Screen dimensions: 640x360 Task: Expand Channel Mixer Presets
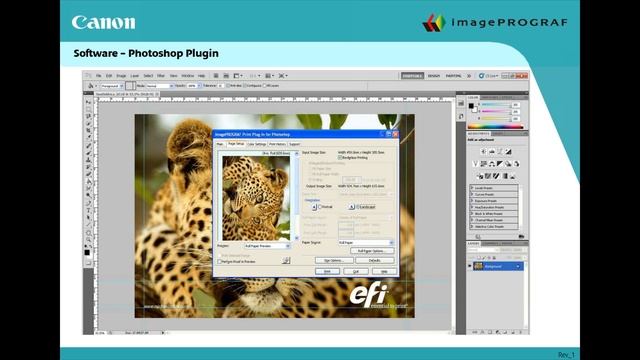[x=472, y=220]
